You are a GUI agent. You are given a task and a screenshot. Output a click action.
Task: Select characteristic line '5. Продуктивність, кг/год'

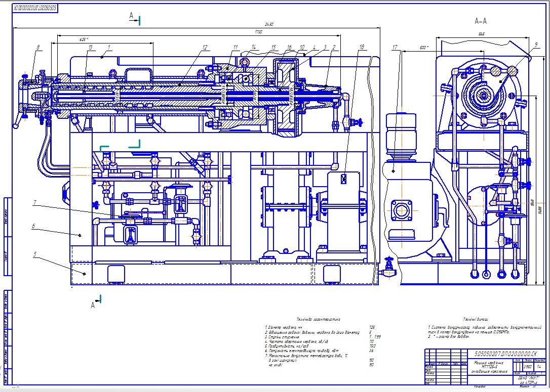pos(287,346)
